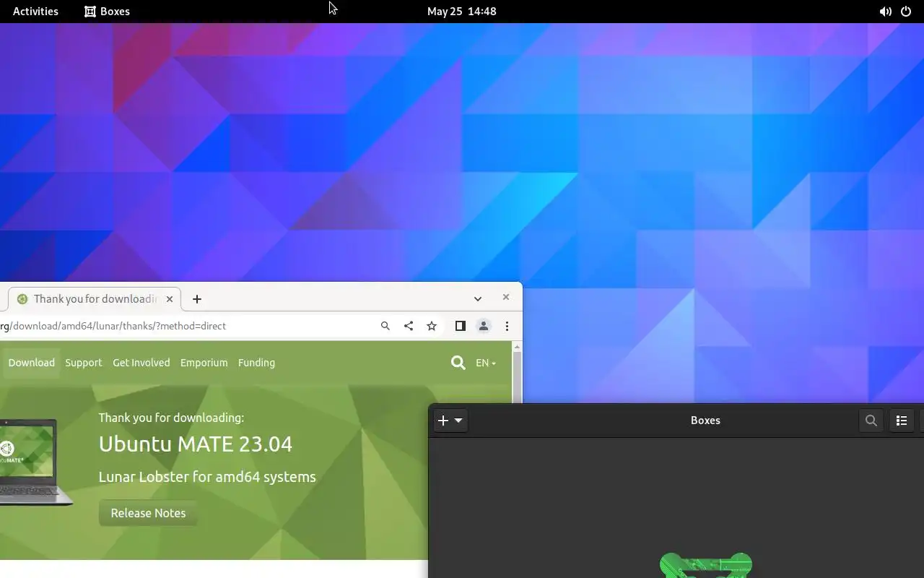Open the Boxes app menu in top bar

(x=107, y=12)
